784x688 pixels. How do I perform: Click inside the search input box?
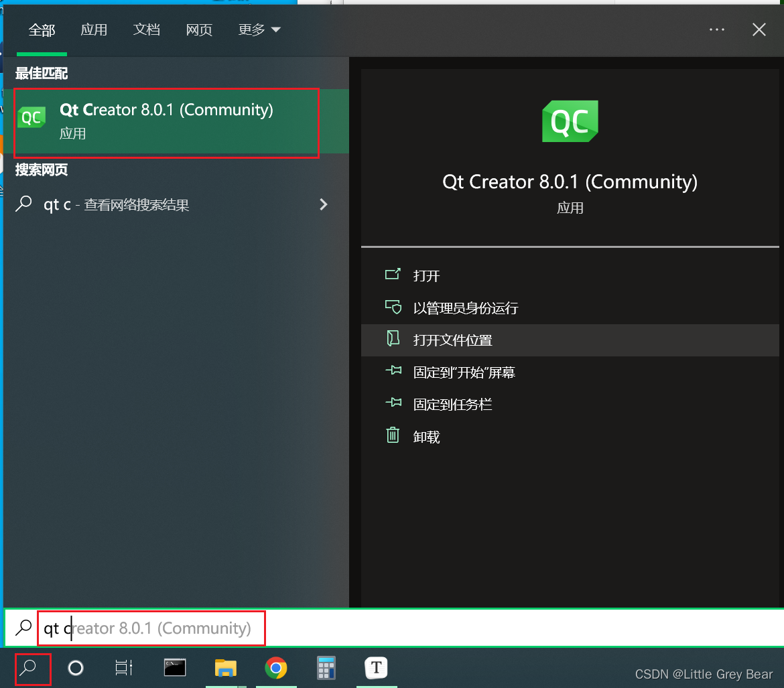(x=151, y=628)
